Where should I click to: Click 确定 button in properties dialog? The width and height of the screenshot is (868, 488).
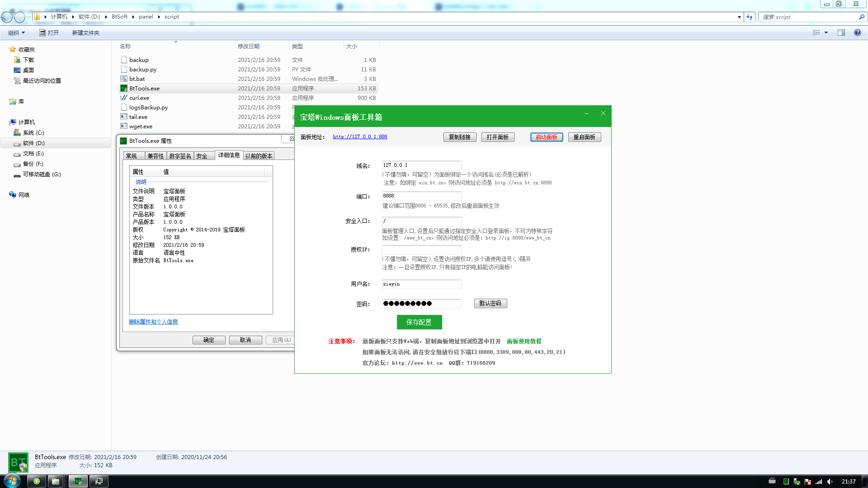(209, 340)
